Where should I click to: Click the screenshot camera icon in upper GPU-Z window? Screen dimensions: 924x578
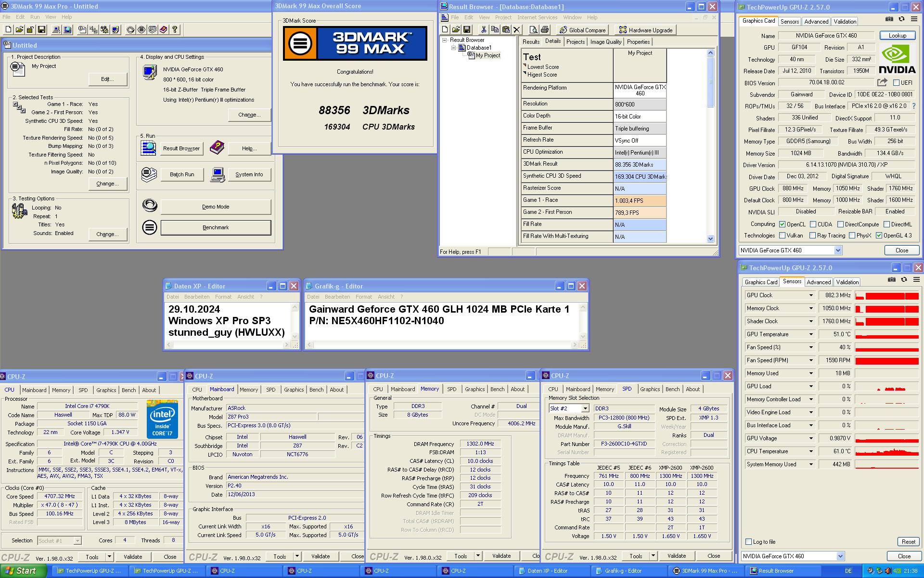coord(889,19)
